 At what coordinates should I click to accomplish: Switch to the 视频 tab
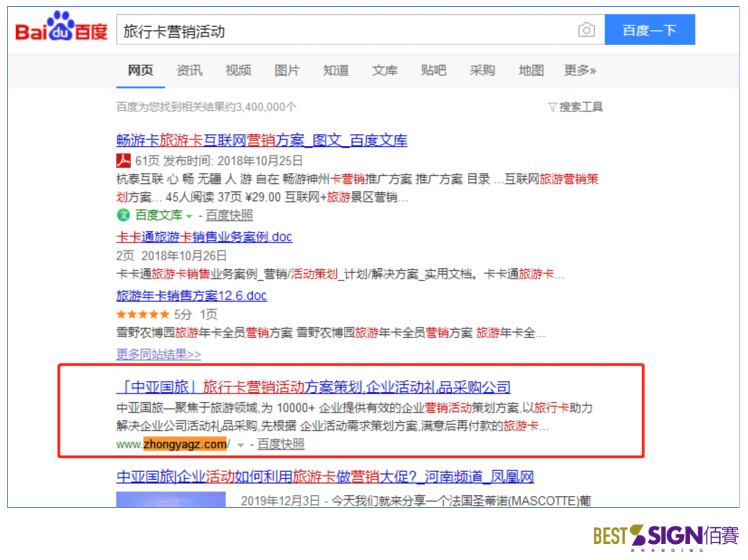click(x=238, y=70)
